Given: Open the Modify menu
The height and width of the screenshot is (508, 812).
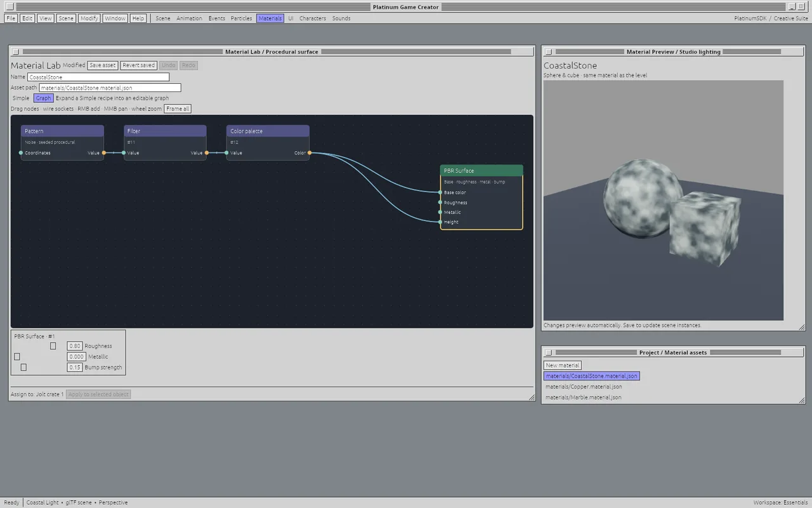Looking at the screenshot, I should 89,18.
